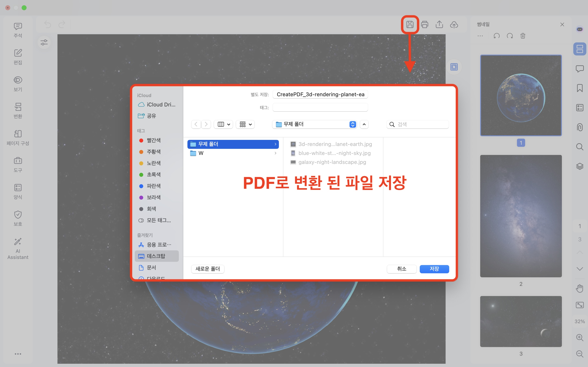
Task: Click the 저장 (Save) button
Action: [434, 269]
